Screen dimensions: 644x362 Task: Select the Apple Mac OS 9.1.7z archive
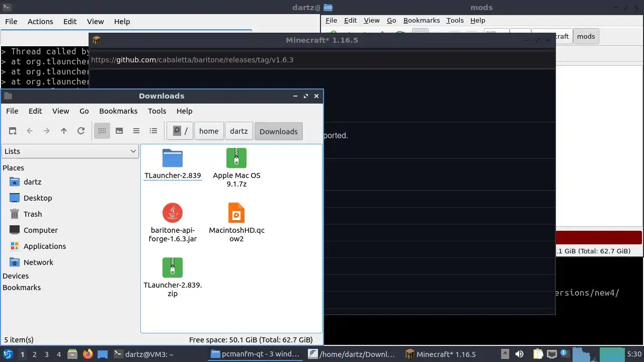236,168
